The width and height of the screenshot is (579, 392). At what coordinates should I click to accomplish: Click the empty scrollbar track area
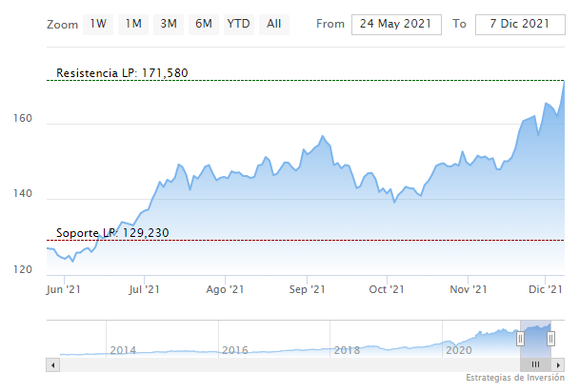pos(286,364)
